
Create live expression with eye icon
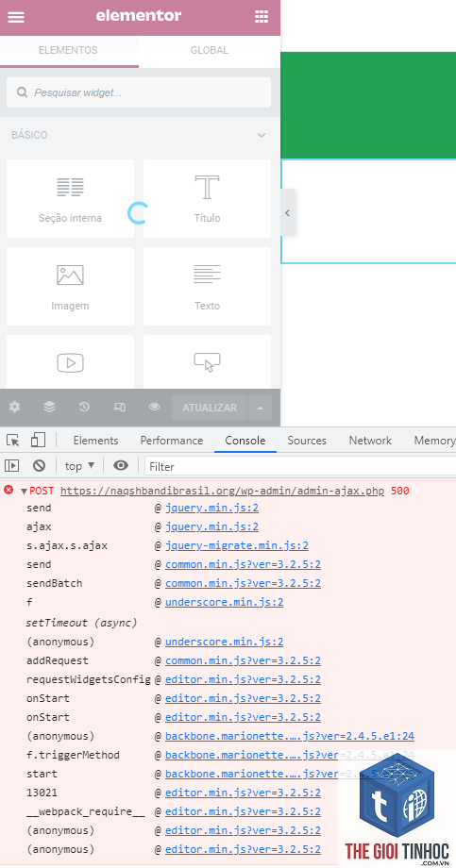pyautogui.click(x=121, y=466)
